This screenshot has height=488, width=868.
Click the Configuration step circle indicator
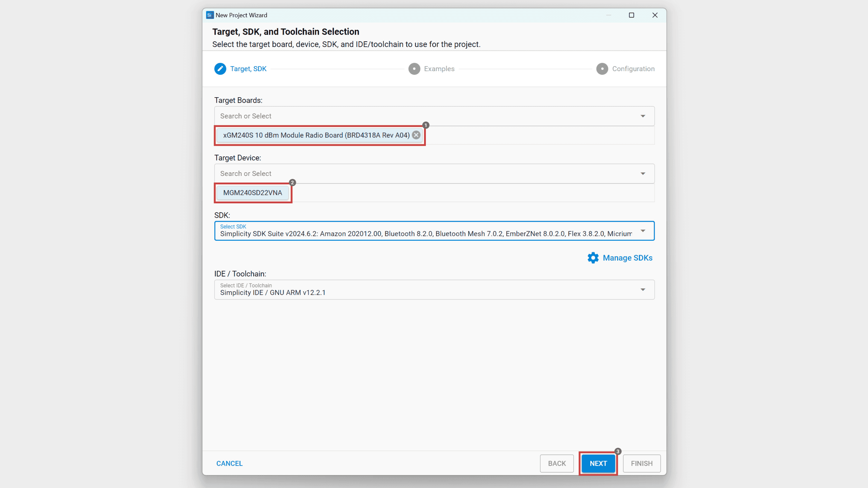click(602, 69)
